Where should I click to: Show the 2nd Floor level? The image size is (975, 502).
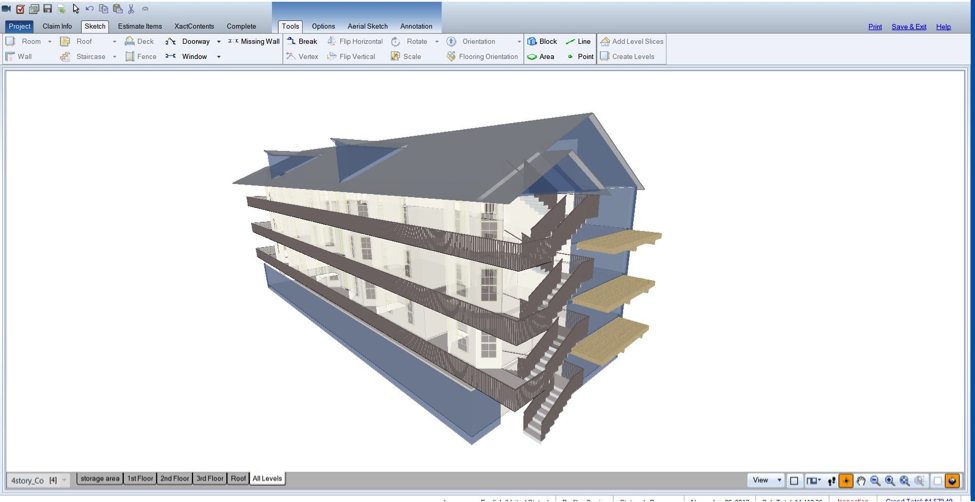[x=174, y=479]
